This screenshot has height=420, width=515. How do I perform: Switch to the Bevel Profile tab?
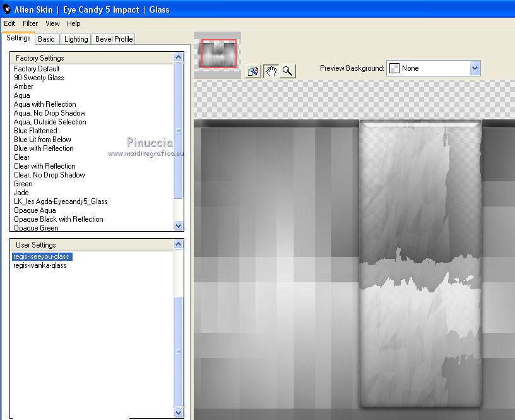[114, 39]
